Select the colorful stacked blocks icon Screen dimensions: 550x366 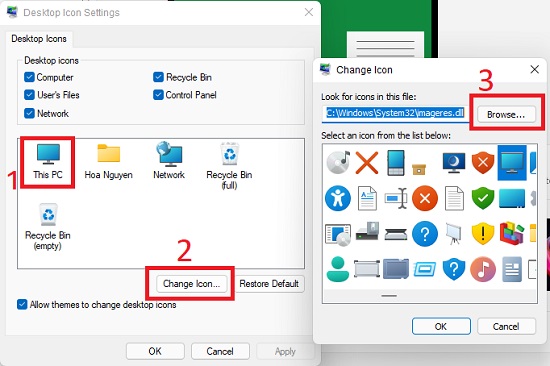[512, 234]
